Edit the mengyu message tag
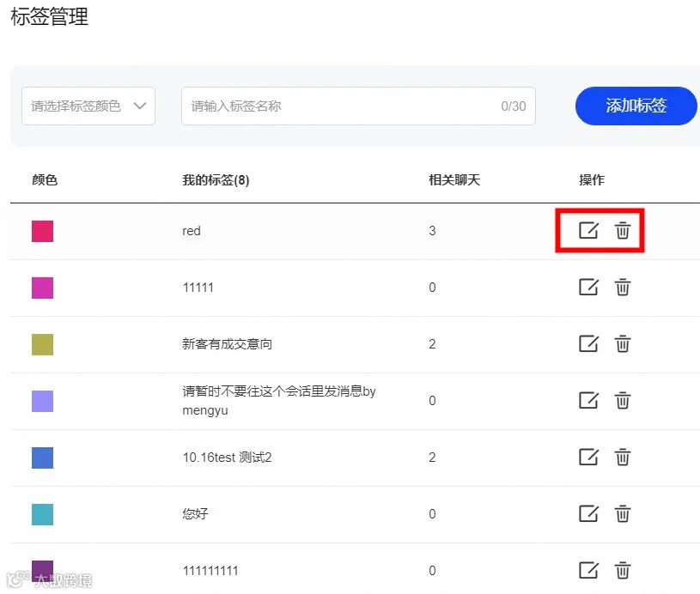This screenshot has height=594, width=700. tap(588, 400)
